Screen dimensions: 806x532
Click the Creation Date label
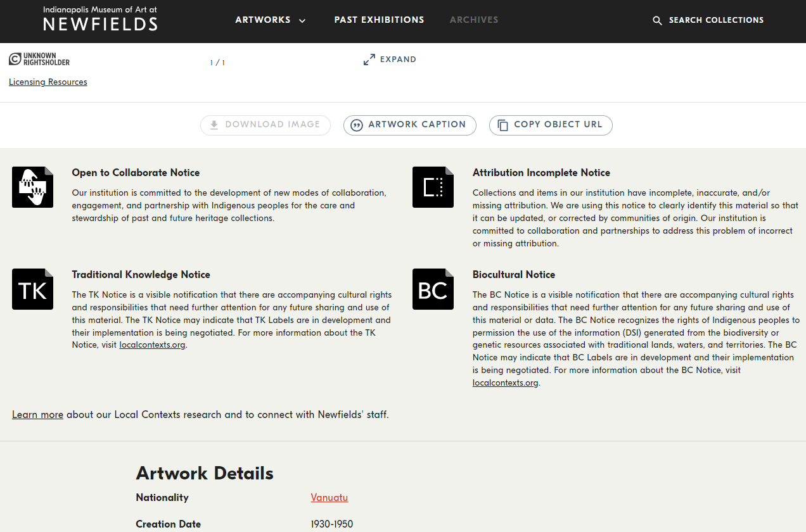click(x=169, y=524)
